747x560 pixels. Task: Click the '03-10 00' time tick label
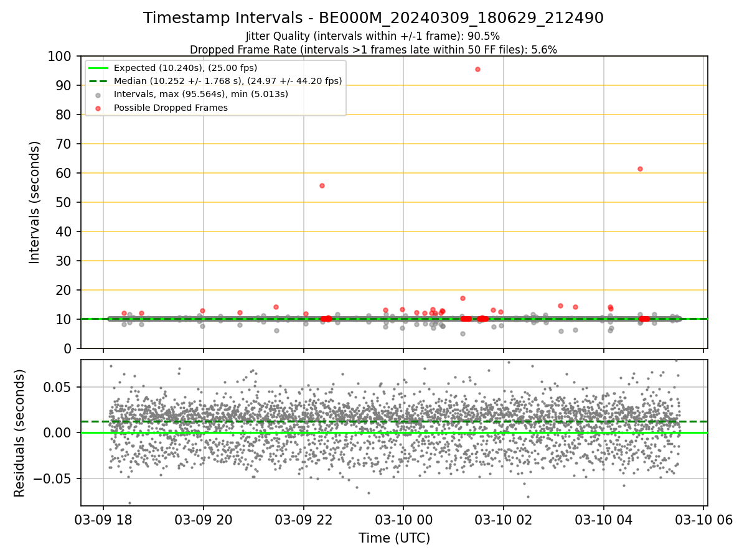(x=403, y=520)
